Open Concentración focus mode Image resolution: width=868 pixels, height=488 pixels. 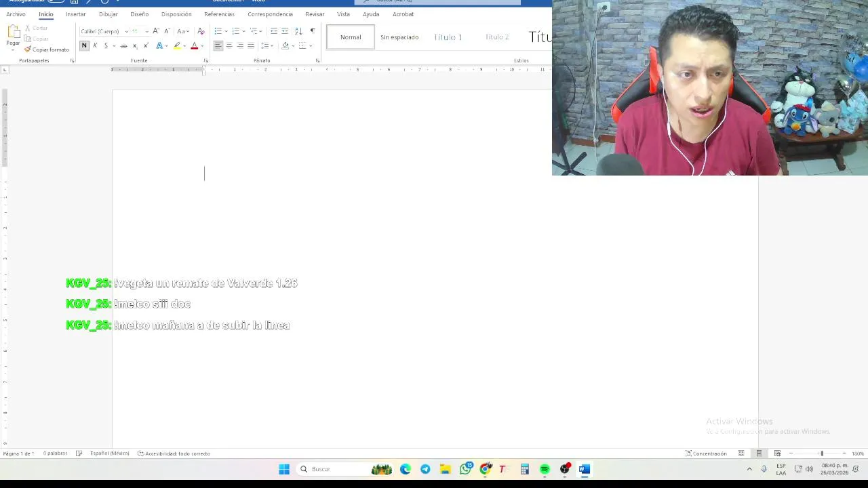[x=706, y=453]
